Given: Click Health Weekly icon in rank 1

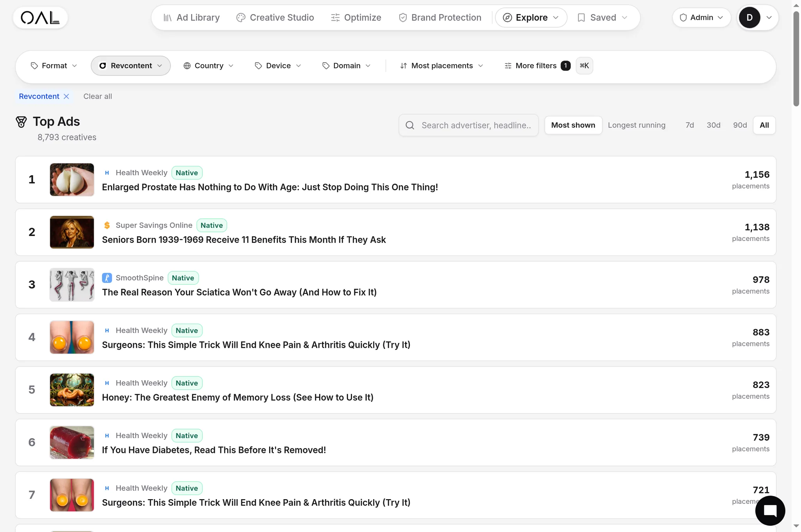Looking at the screenshot, I should click(x=107, y=173).
